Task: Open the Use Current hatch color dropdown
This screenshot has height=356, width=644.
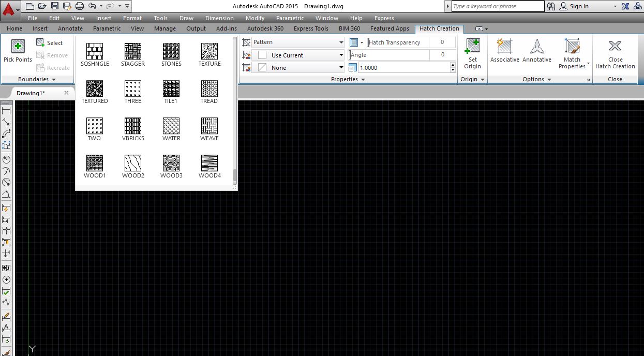Action: (x=297, y=55)
